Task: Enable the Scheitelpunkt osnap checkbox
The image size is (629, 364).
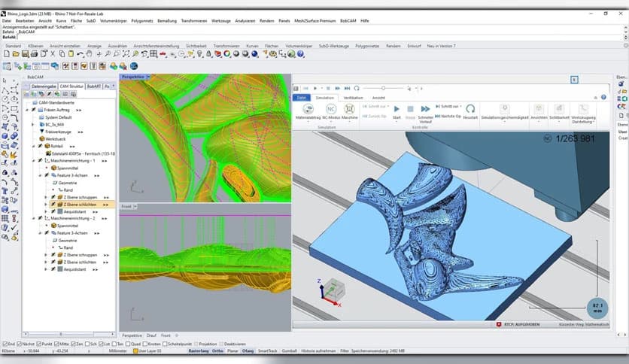Action: coord(165,344)
